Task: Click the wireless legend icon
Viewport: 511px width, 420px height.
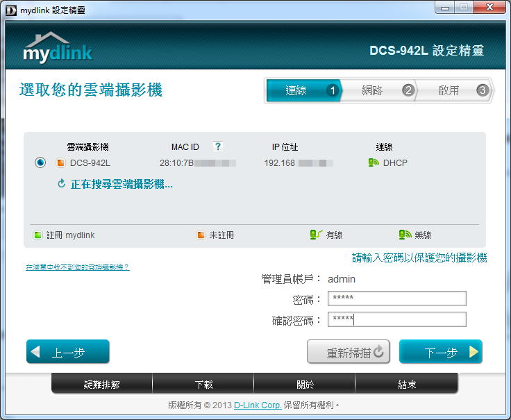Action: tap(405, 235)
